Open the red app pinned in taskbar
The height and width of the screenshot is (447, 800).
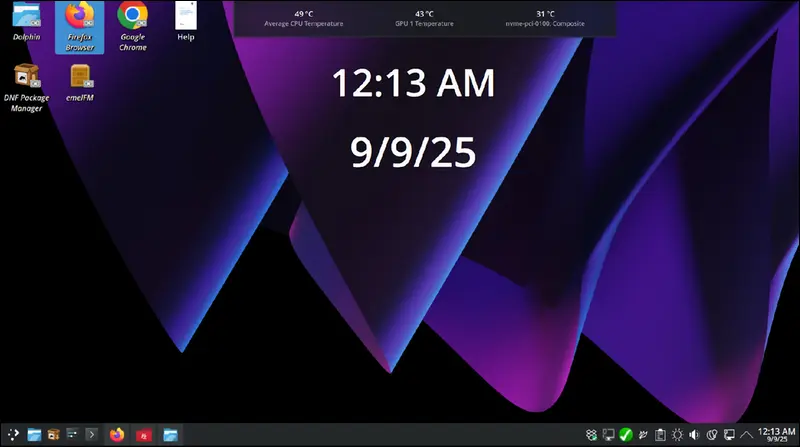[144, 435]
